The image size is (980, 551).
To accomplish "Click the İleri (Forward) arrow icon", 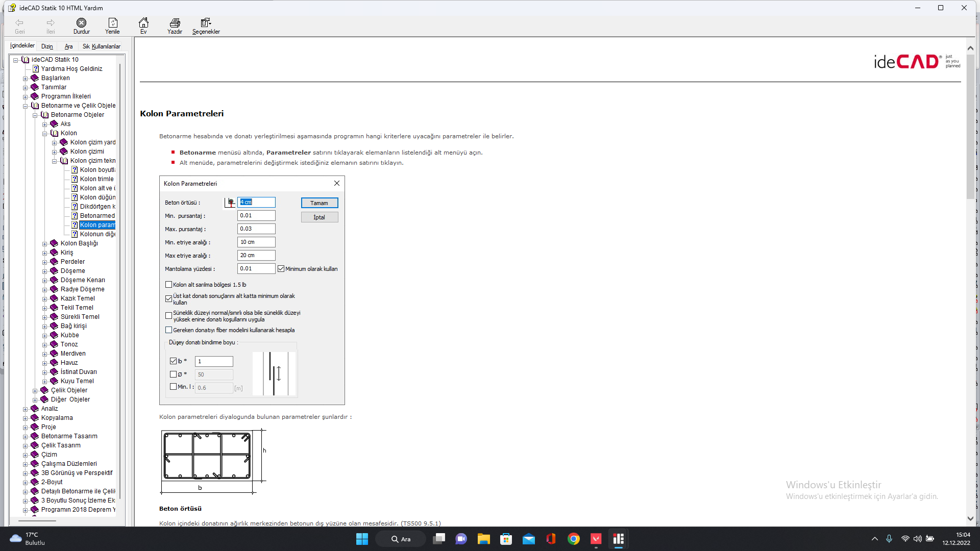I will (51, 23).
